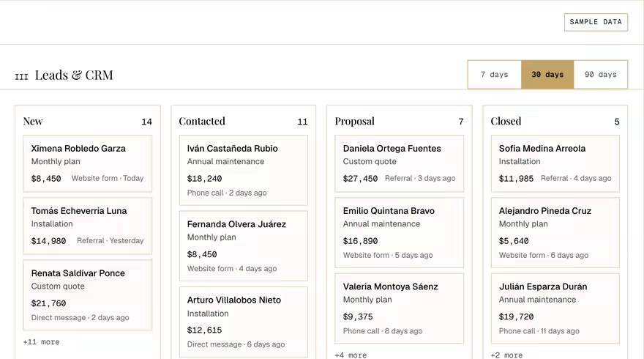644x359 pixels.
Task: Click the Proposal column heading
Action: pos(354,122)
